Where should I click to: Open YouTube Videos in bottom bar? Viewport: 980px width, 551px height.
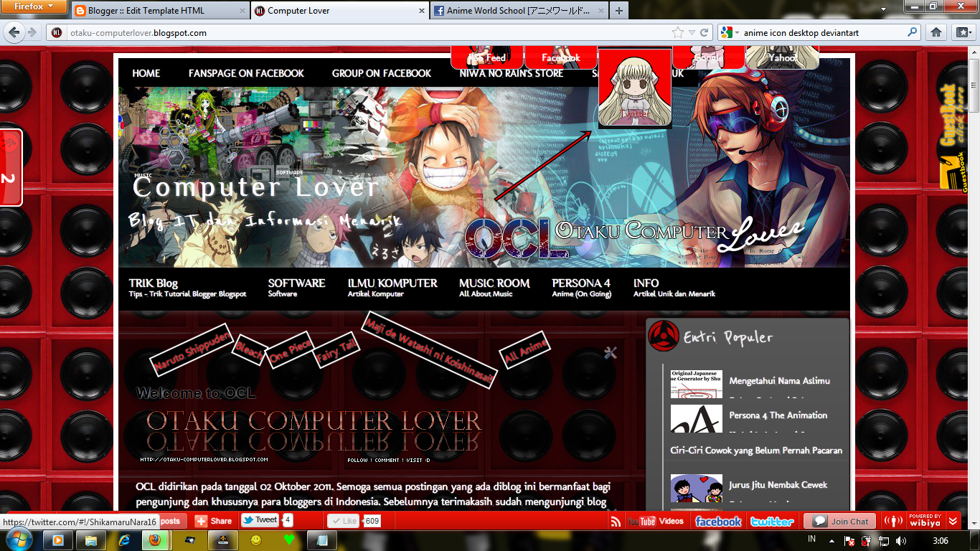[x=655, y=521]
